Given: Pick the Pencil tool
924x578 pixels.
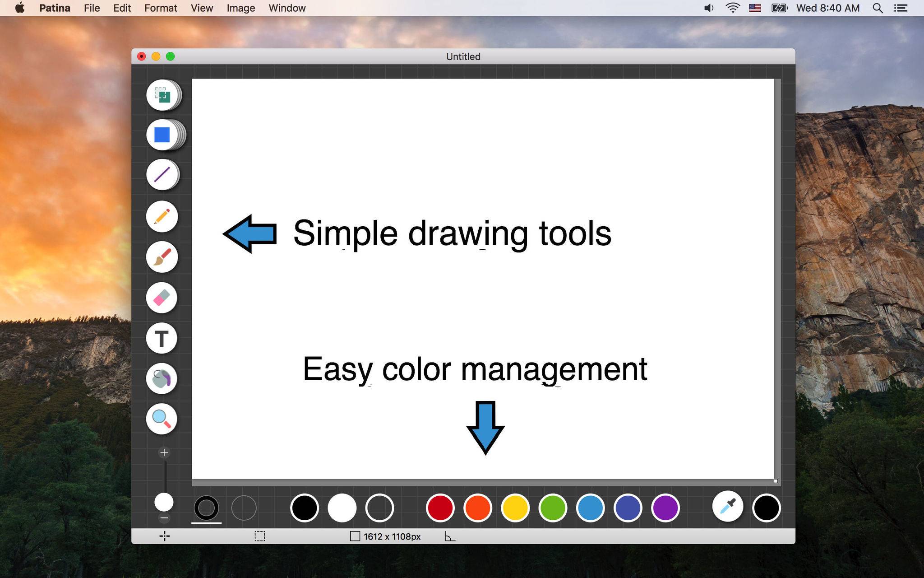Looking at the screenshot, I should coord(162,216).
